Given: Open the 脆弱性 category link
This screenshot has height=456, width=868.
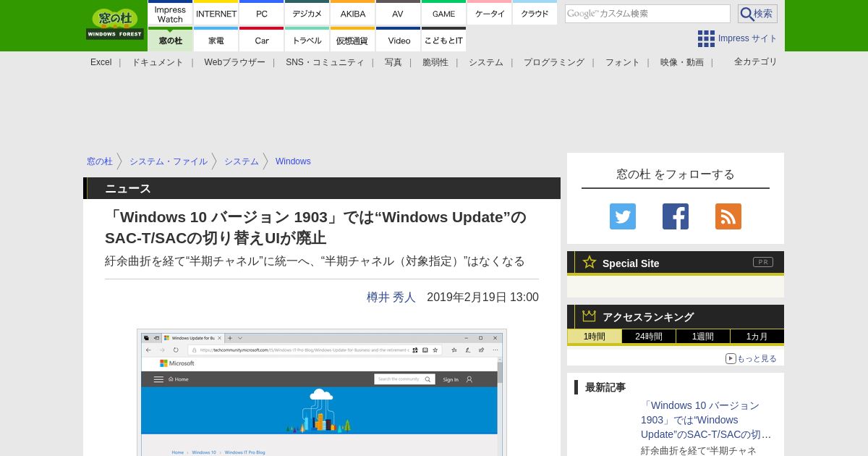Looking at the screenshot, I should [435, 62].
